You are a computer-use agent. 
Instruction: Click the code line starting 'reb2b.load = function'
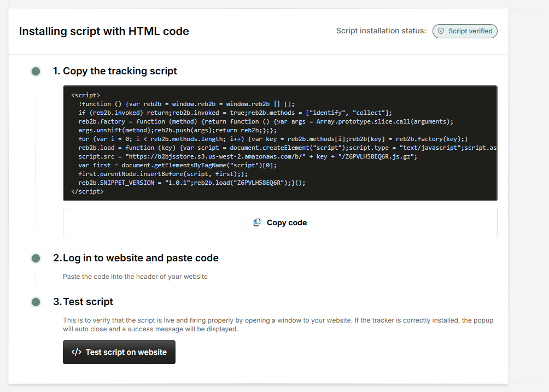click(288, 148)
